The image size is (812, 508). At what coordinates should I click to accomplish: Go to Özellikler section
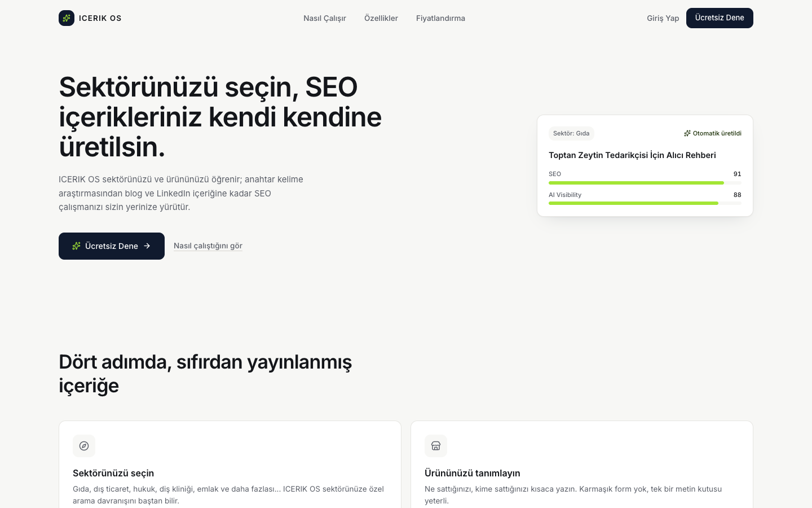tap(381, 18)
